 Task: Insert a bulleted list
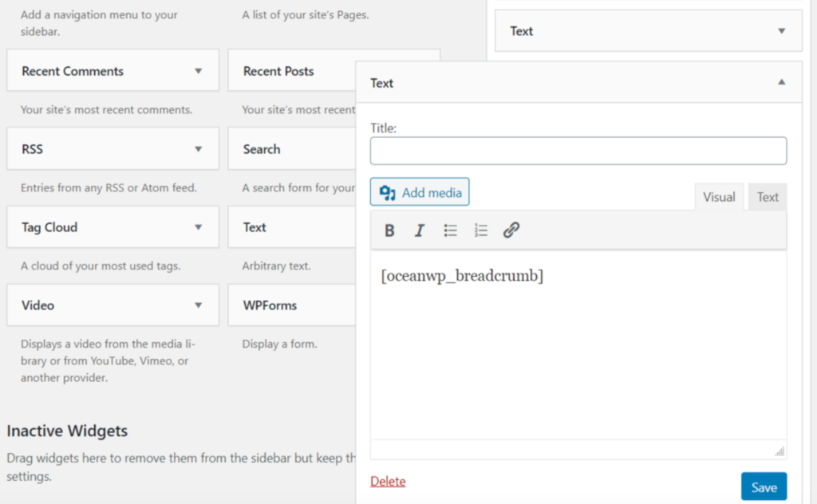pos(451,231)
